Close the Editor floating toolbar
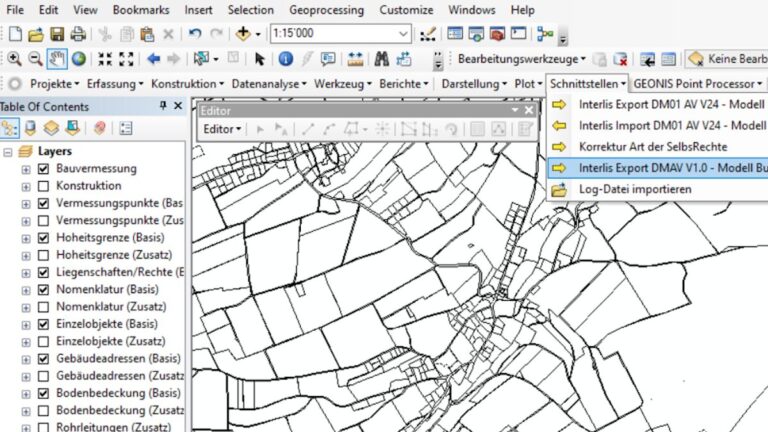Viewport: 768px width, 432px height. click(529, 110)
